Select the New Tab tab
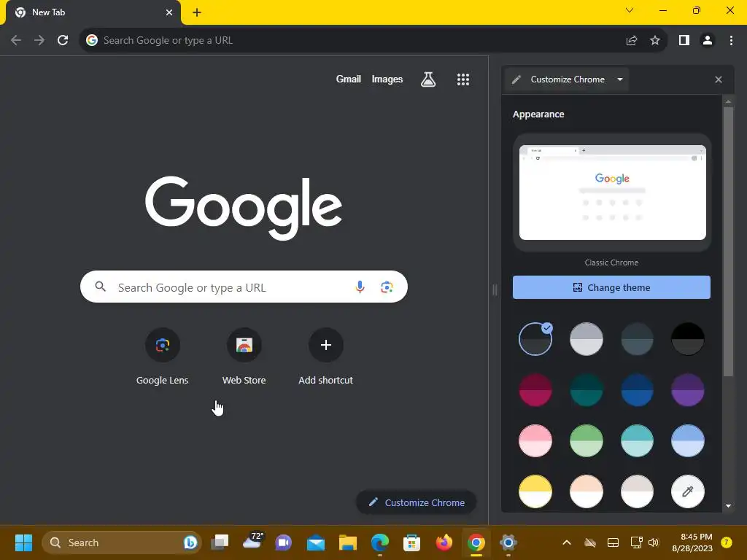The height and width of the screenshot is (560, 747). [x=93, y=12]
